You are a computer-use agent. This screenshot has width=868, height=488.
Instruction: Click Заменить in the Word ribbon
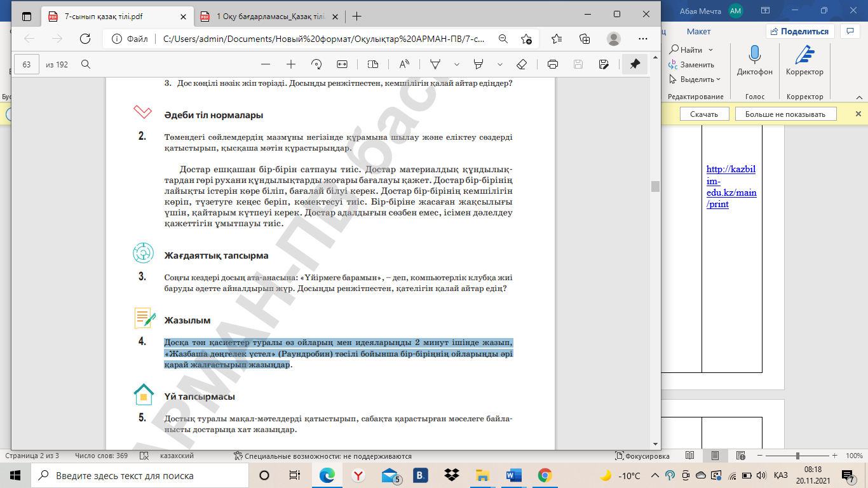pos(691,65)
